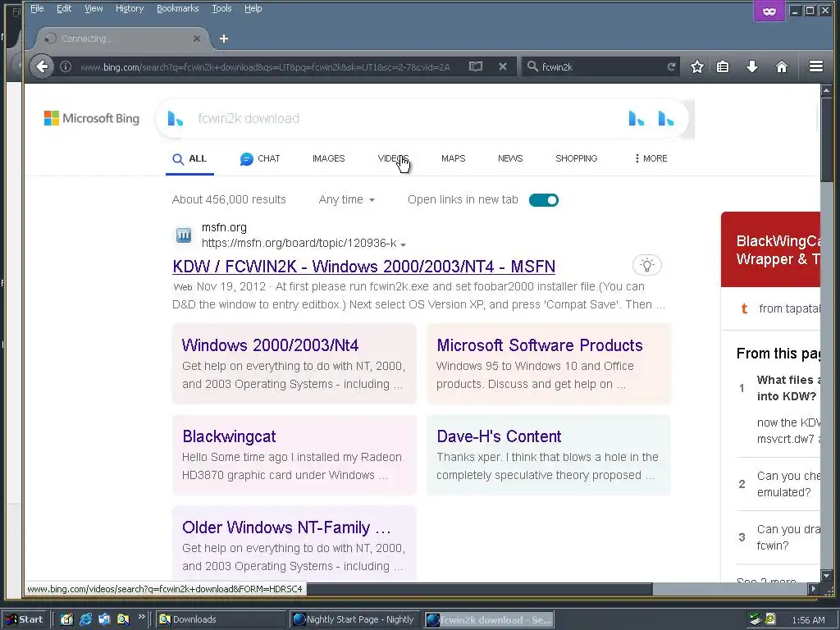Expand the msfn.org URL dropdown arrow
Image resolution: width=840 pixels, height=630 pixels.
tap(403, 244)
